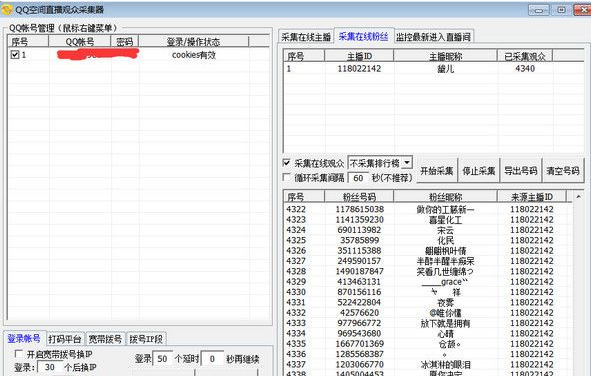Select fan number 35785899
Screen dimensions: 591x376
(x=359, y=240)
